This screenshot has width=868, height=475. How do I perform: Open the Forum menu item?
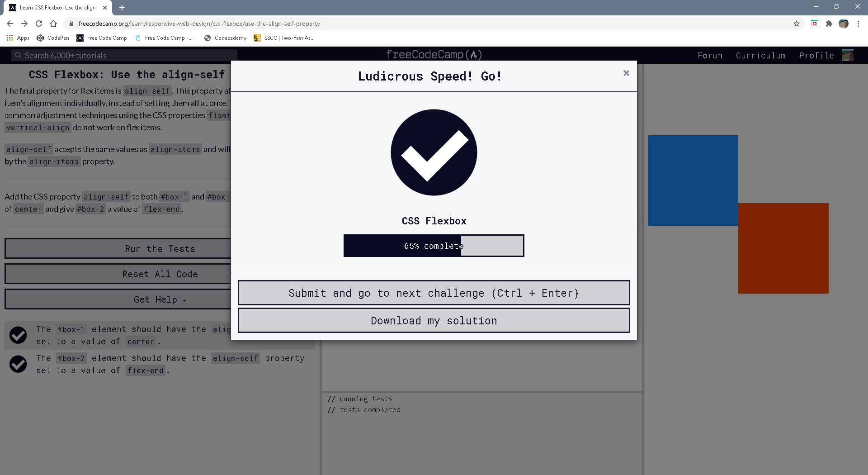click(x=710, y=55)
